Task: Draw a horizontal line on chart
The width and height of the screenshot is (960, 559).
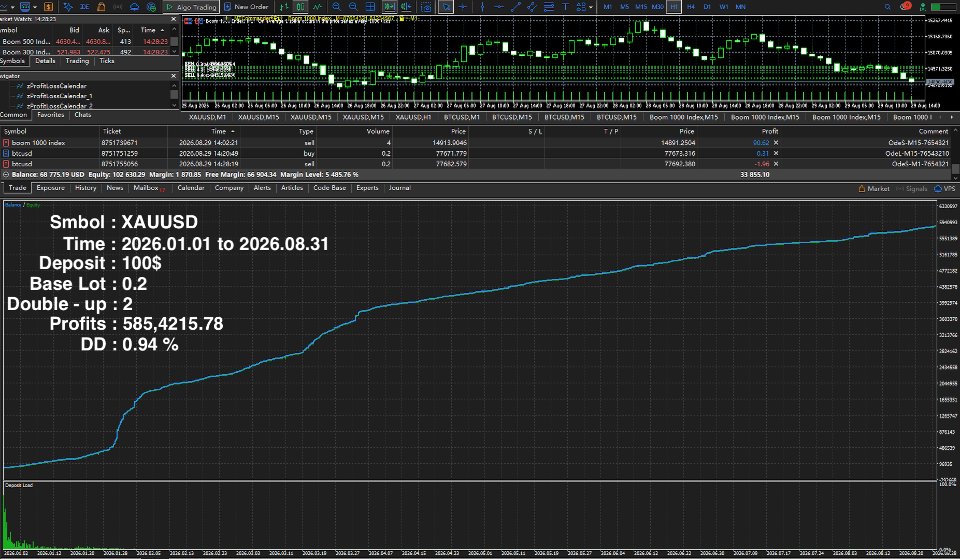Action: (499, 7)
